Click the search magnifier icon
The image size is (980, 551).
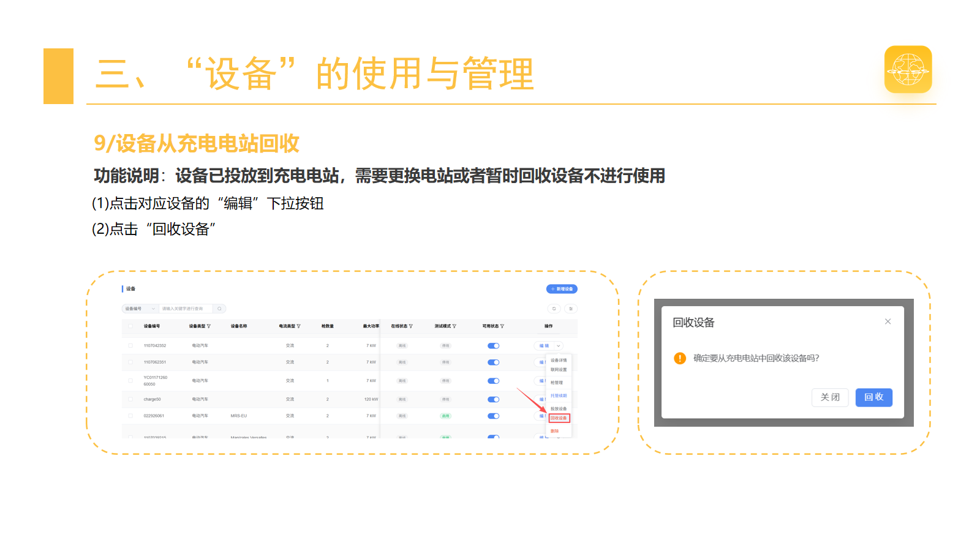pos(219,309)
